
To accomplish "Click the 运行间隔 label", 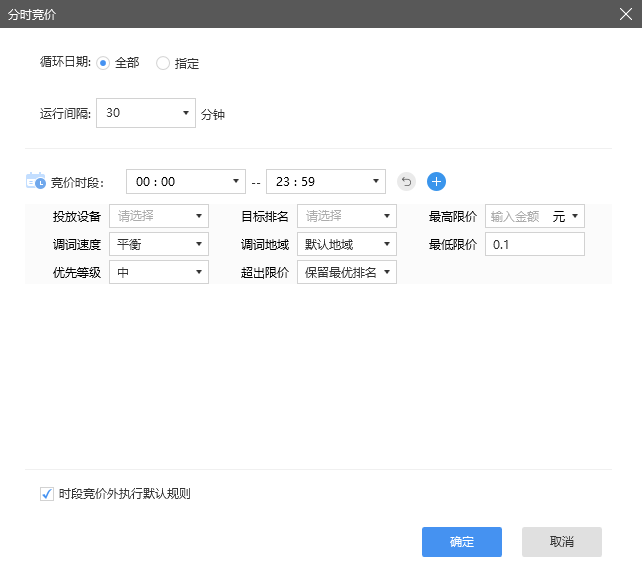I will click(x=65, y=113).
